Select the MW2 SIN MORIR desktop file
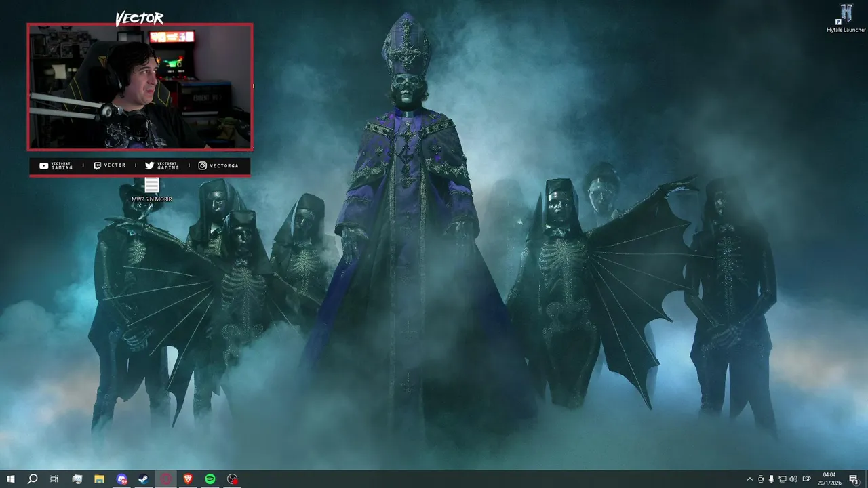This screenshot has width=868, height=488. click(x=152, y=190)
